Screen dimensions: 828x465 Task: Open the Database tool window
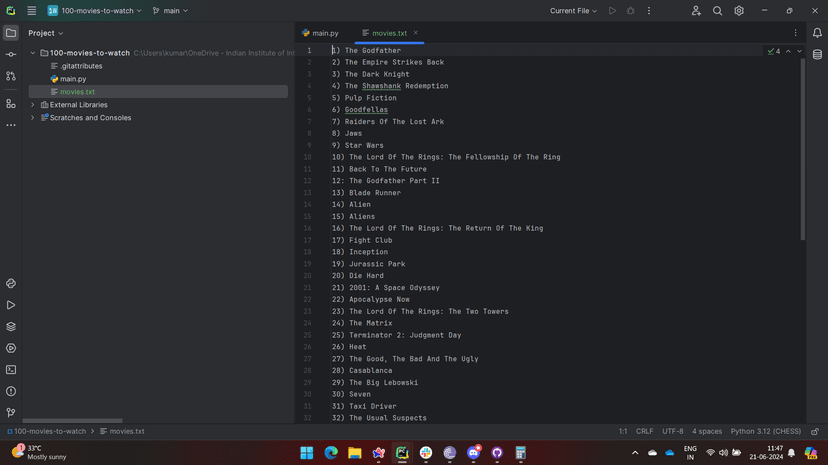coord(817,55)
